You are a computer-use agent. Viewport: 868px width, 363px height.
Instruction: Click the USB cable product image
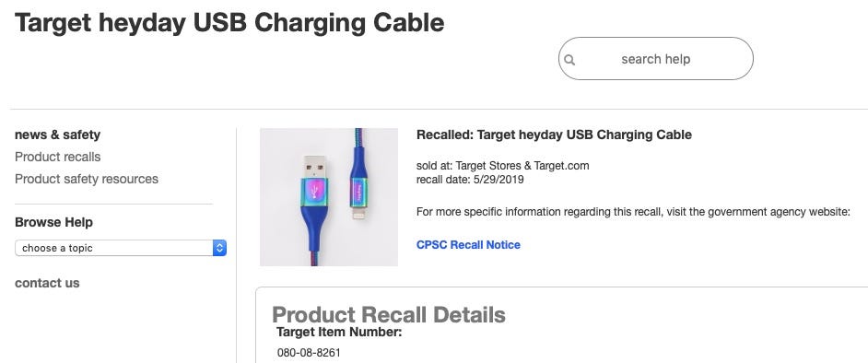[329, 197]
